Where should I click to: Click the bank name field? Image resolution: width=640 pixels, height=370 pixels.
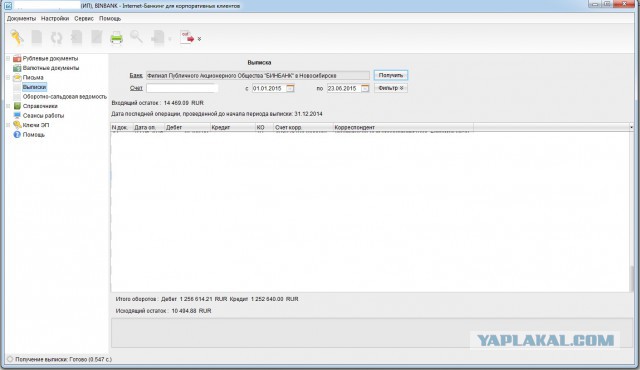258,75
